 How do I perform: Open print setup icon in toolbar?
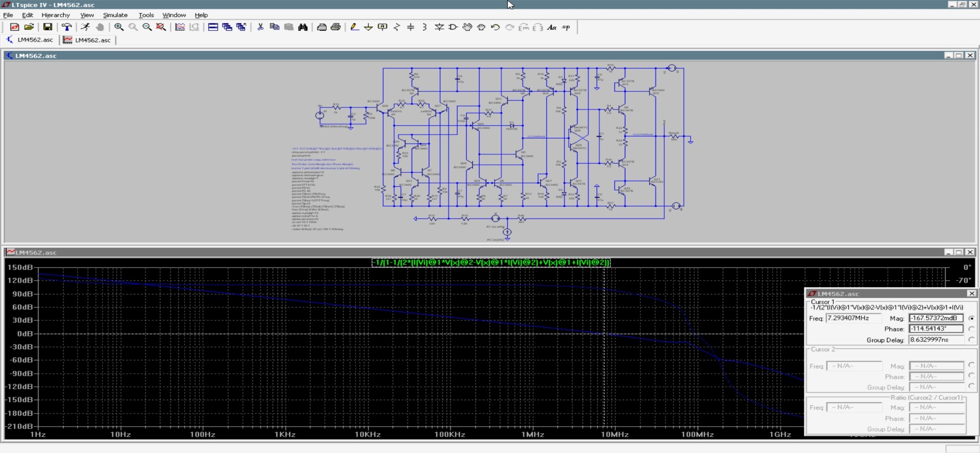pos(322,27)
